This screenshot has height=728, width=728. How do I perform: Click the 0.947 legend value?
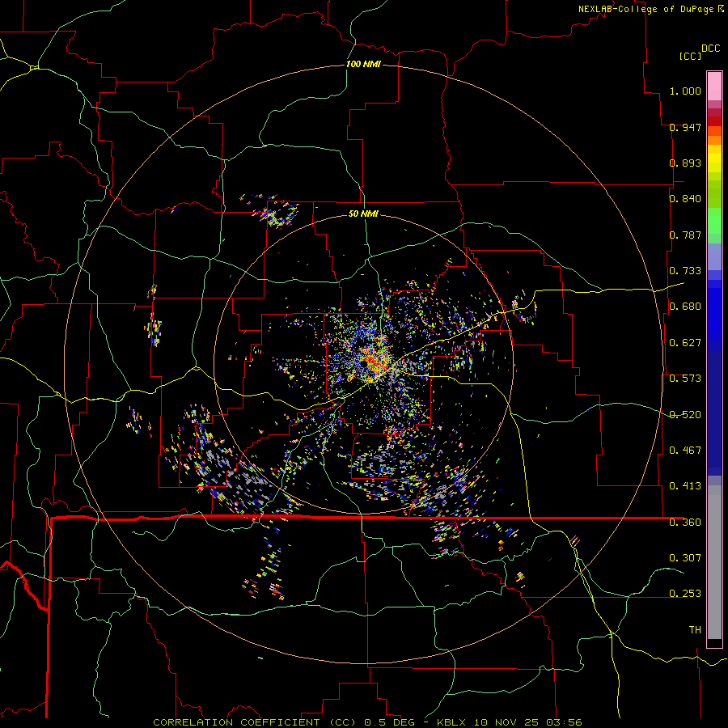tap(685, 127)
